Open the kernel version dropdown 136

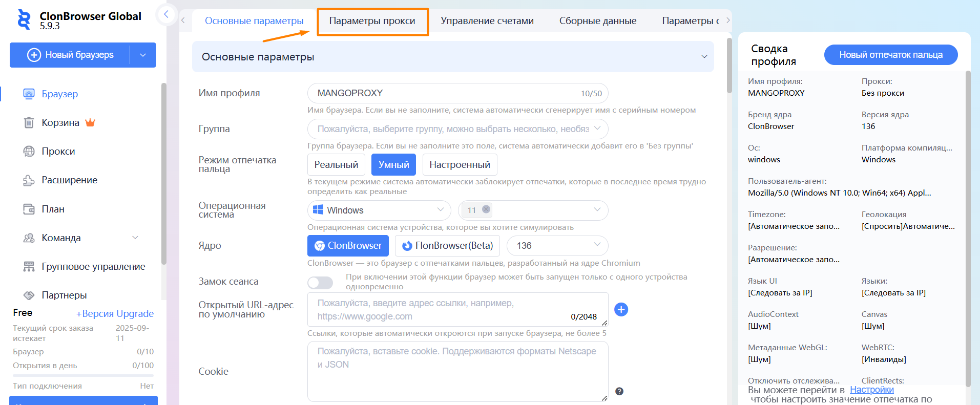point(557,246)
